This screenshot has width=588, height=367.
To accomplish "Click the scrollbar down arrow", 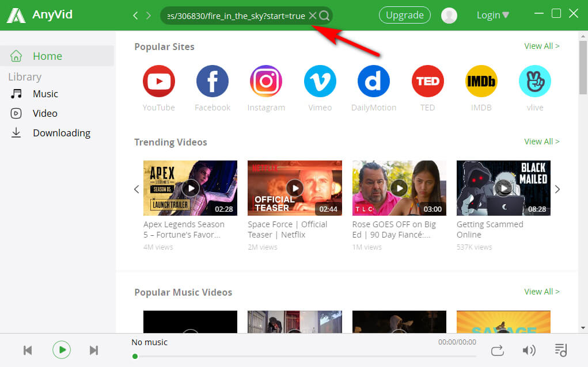I will pyautogui.click(x=583, y=328).
